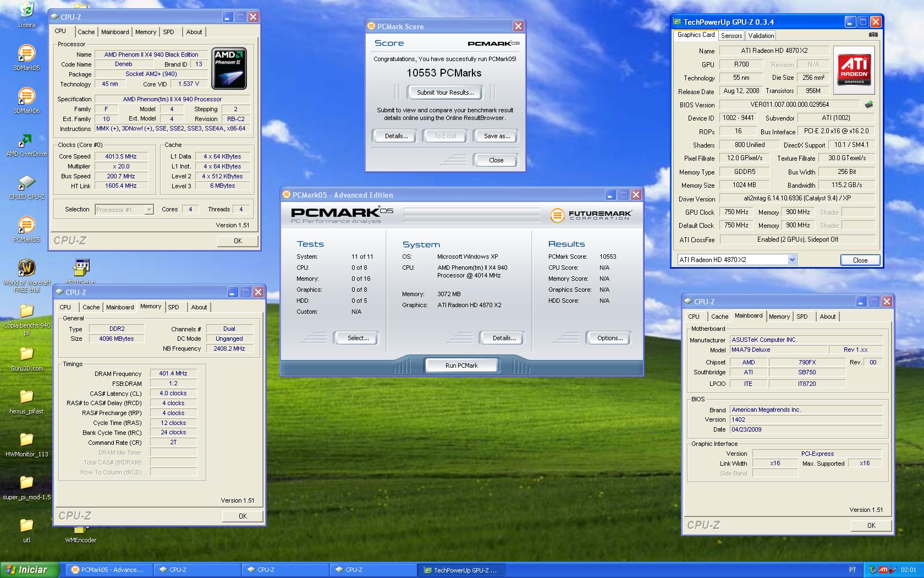Click OK in the Mainboard CPU-Z window

[x=871, y=525]
